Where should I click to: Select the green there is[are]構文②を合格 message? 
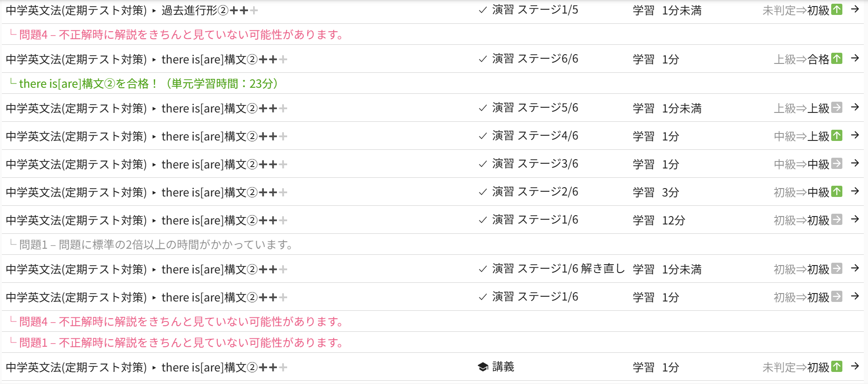[x=149, y=84]
